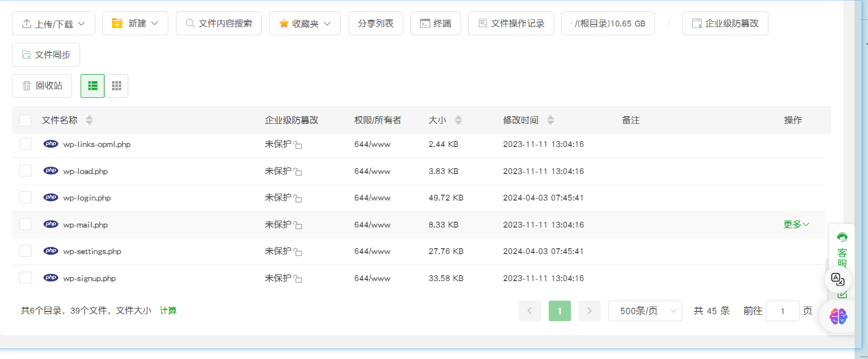
Task: Click the green feedback edit icon
Action: point(843,295)
